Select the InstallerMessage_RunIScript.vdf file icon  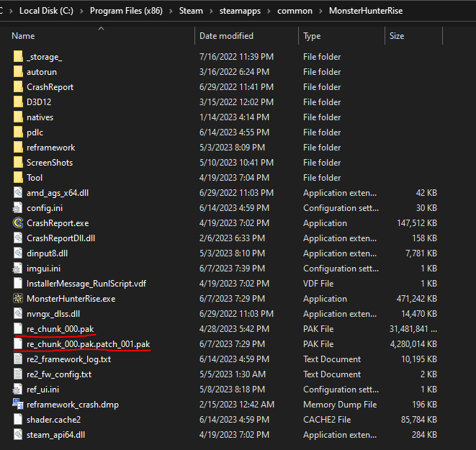pos(18,284)
